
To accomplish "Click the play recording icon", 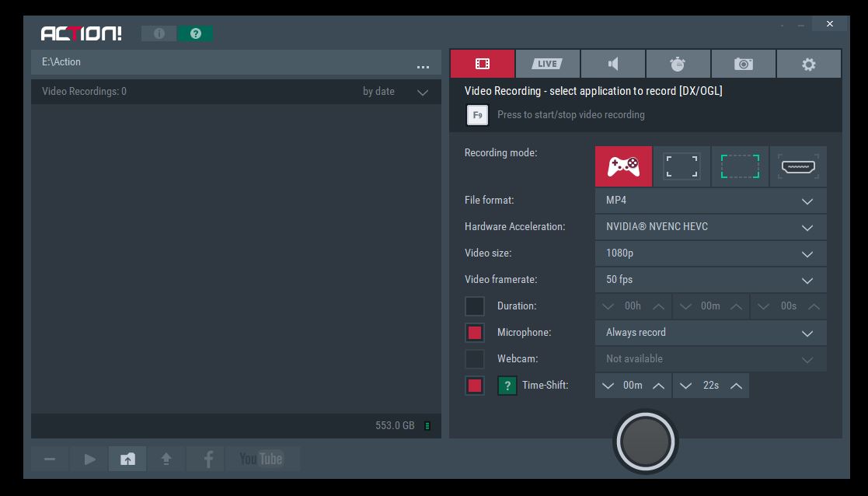I will tap(89, 459).
